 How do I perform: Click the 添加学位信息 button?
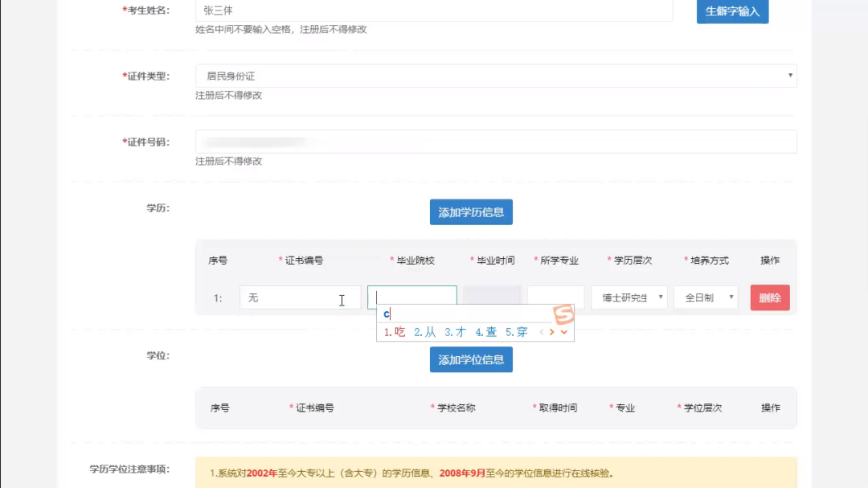tap(471, 359)
